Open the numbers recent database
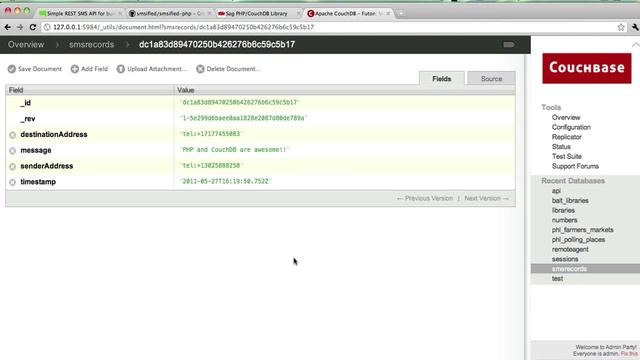This screenshot has width=640, height=360. click(564, 220)
